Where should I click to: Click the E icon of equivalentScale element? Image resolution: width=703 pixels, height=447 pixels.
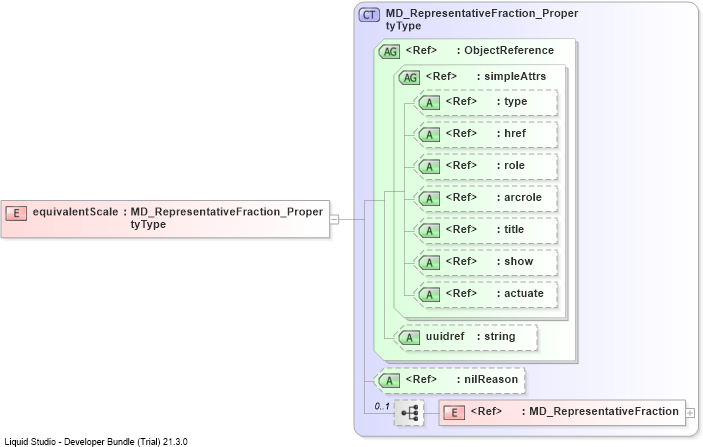tap(16, 213)
